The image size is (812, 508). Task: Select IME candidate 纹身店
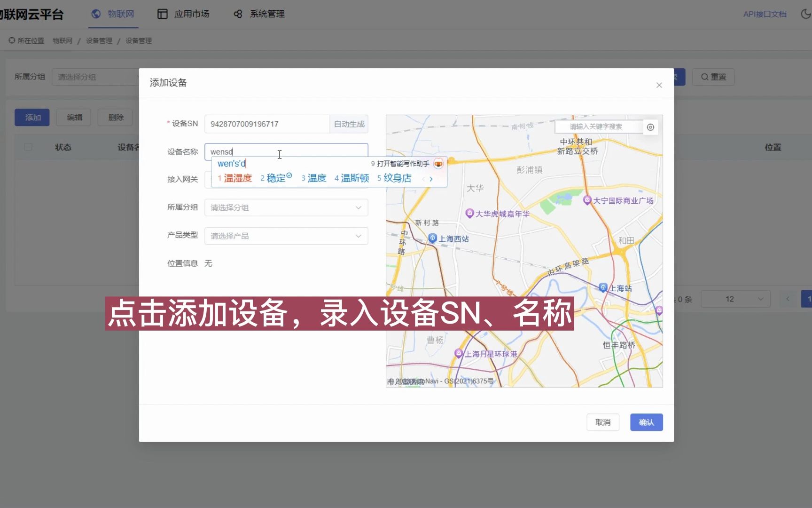394,178
